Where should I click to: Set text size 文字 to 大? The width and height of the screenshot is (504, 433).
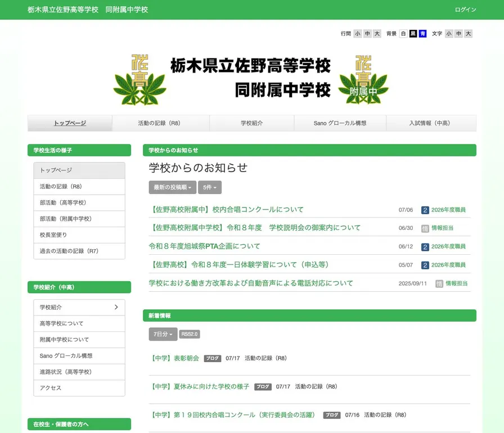coord(469,33)
